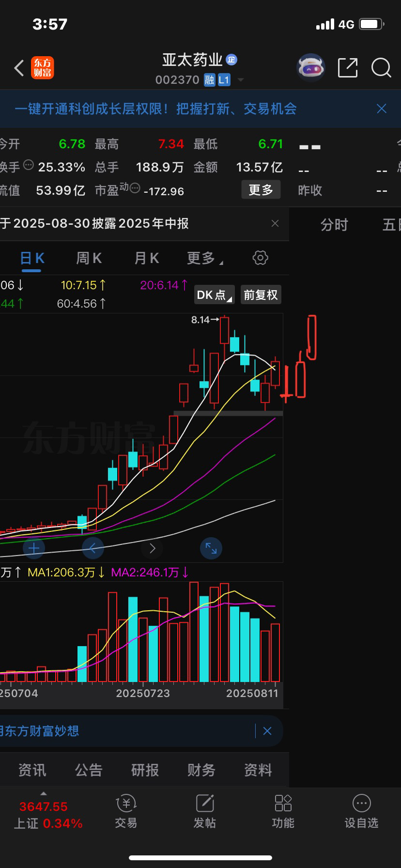Switch to 周K tab
The image size is (401, 868).
89,258
